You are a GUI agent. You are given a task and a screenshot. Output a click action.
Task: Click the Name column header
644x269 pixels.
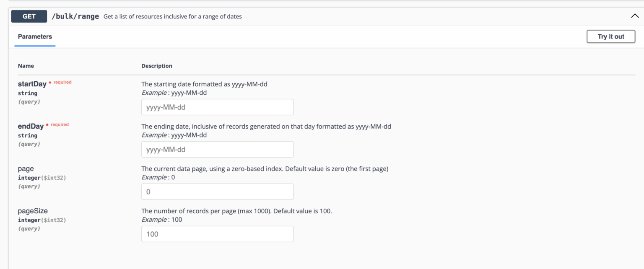coord(26,66)
